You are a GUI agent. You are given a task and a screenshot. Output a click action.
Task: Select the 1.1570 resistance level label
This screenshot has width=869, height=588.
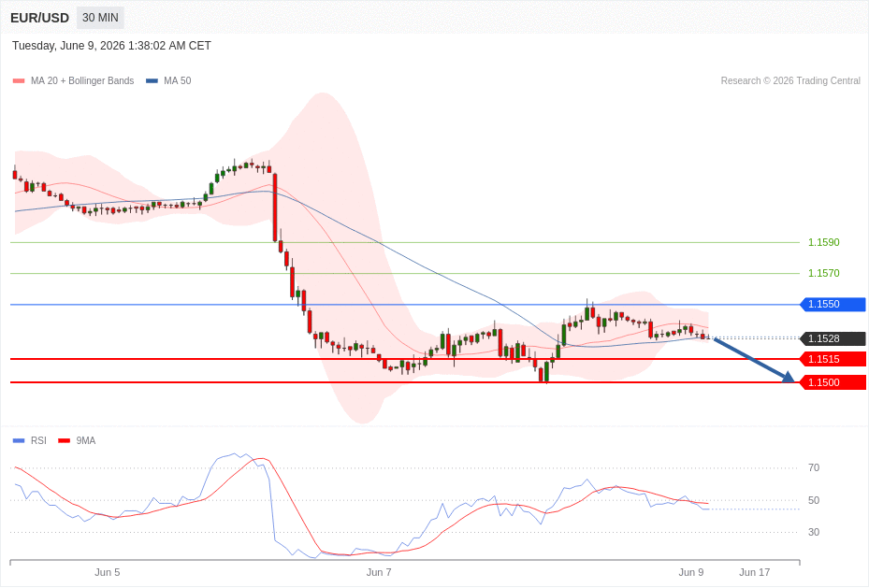[823, 274]
